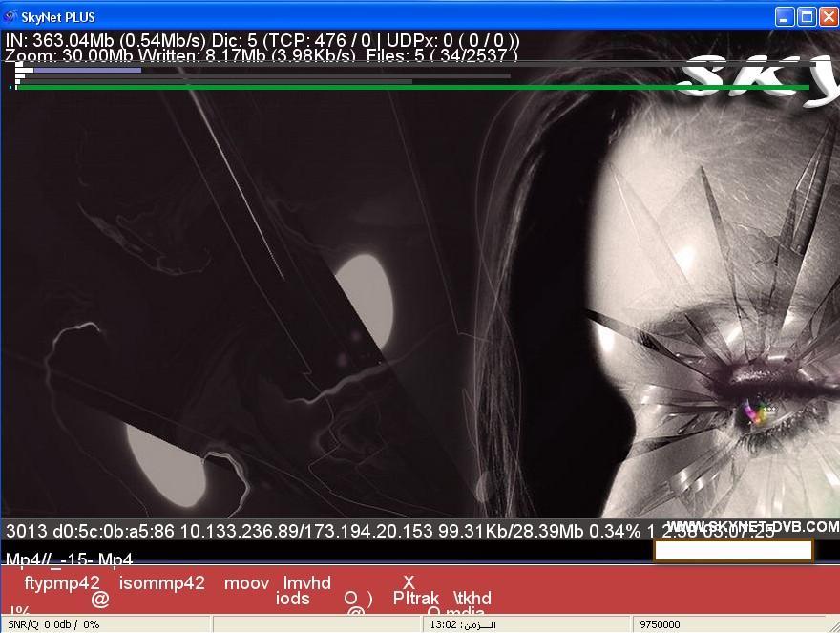Image resolution: width=840 pixels, height=633 pixels.
Task: Click the '99.31Kb/28.39Mb' transfer size
Action: (511, 531)
